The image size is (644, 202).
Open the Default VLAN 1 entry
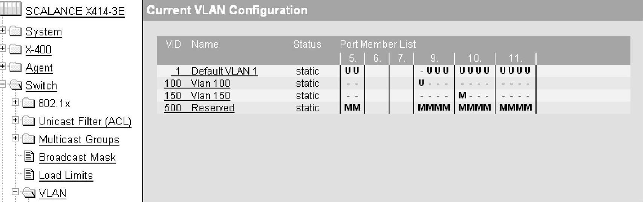224,71
